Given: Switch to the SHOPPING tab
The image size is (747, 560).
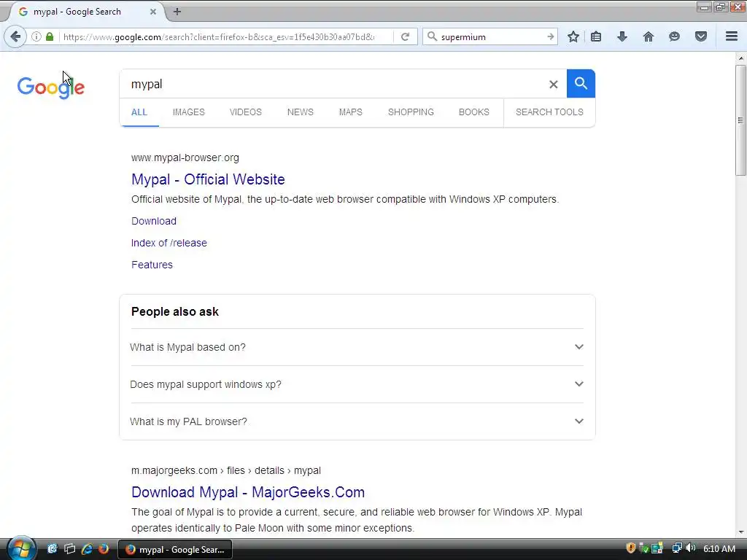Looking at the screenshot, I should (x=411, y=112).
